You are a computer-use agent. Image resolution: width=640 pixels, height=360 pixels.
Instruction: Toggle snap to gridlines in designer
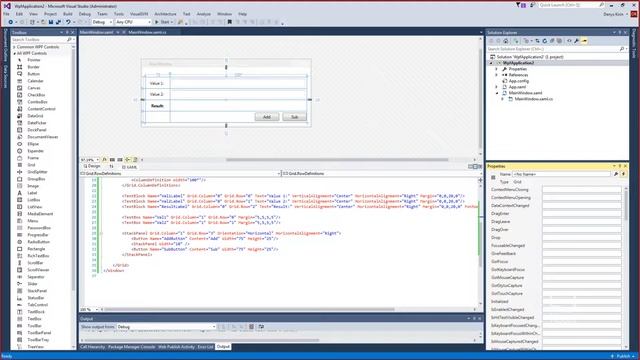click(x=120, y=160)
